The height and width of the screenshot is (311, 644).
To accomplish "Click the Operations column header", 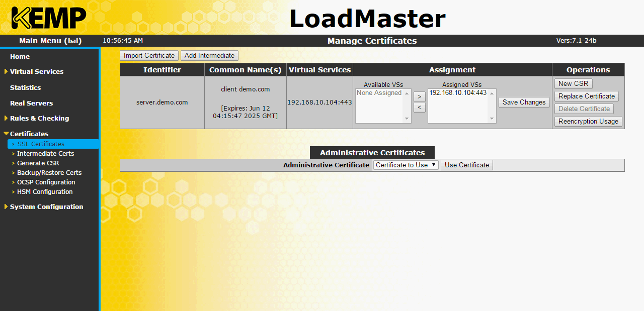I will 588,70.
